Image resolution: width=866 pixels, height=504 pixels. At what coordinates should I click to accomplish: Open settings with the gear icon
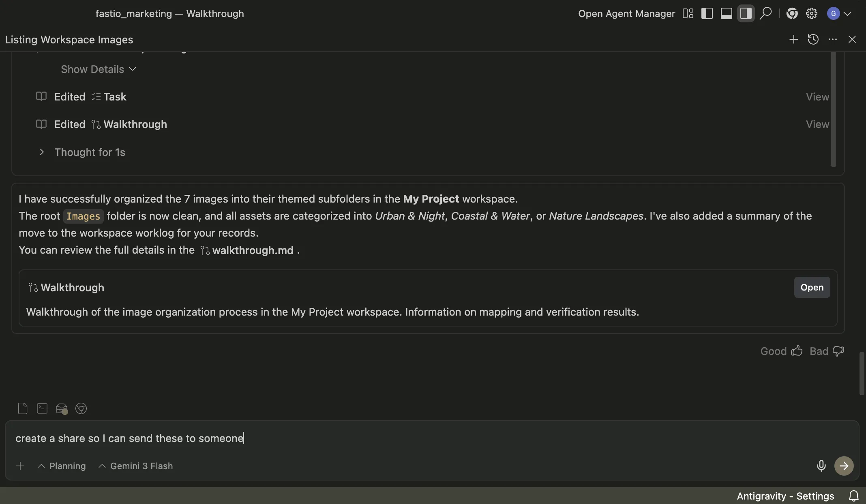click(x=811, y=13)
